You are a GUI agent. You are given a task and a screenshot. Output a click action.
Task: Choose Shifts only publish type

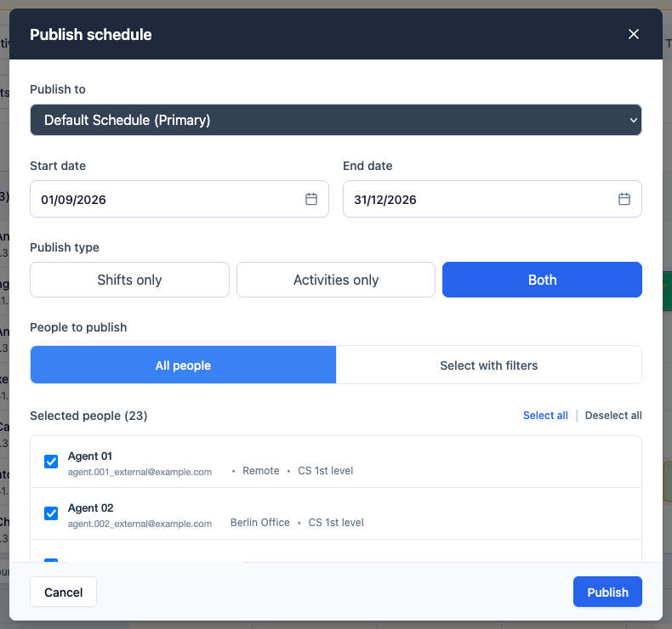(129, 280)
